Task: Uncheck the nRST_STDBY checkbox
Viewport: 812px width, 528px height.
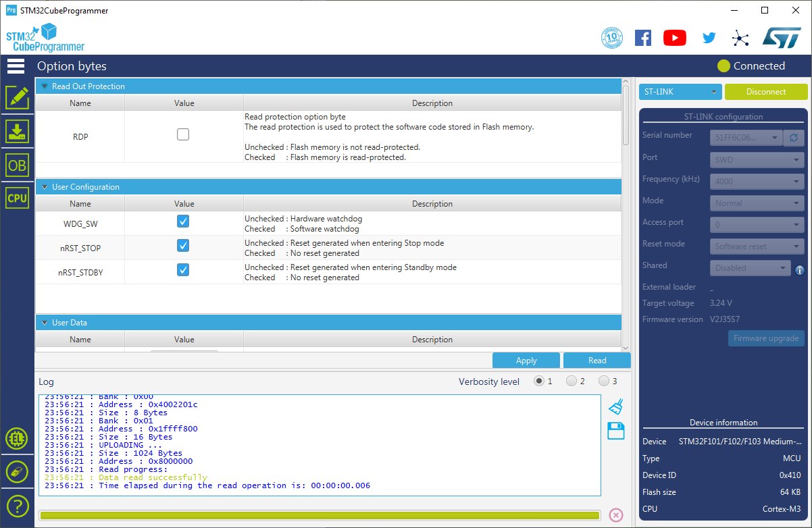Action: pos(183,270)
